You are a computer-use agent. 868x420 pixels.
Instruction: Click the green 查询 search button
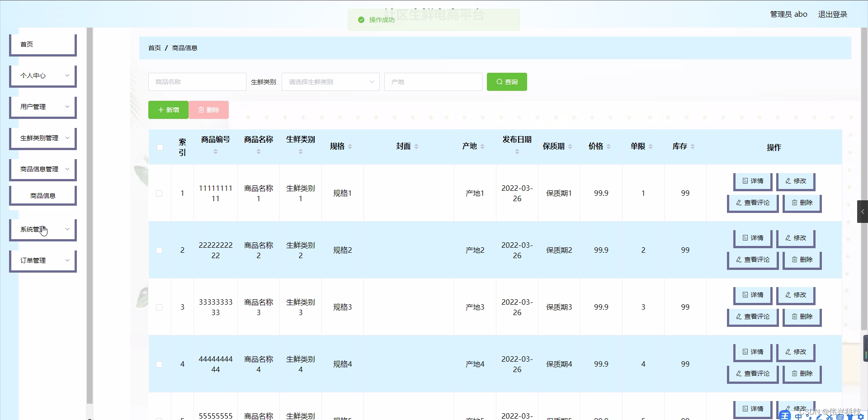click(x=507, y=82)
